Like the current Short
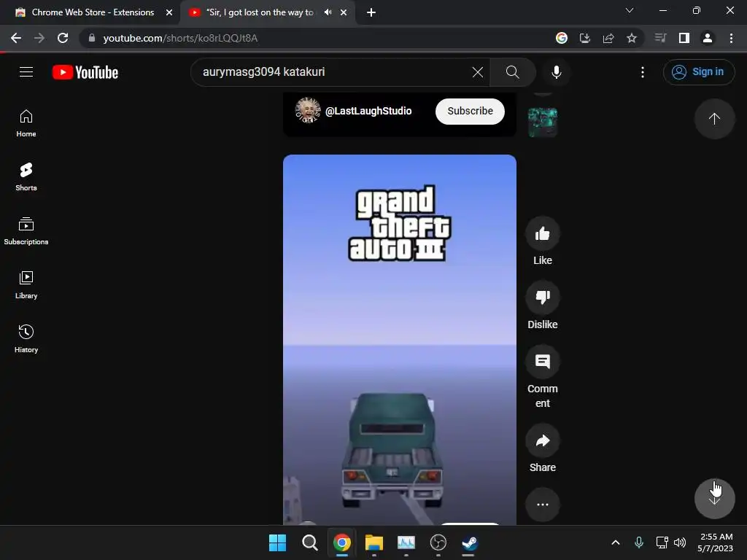 [x=543, y=234]
